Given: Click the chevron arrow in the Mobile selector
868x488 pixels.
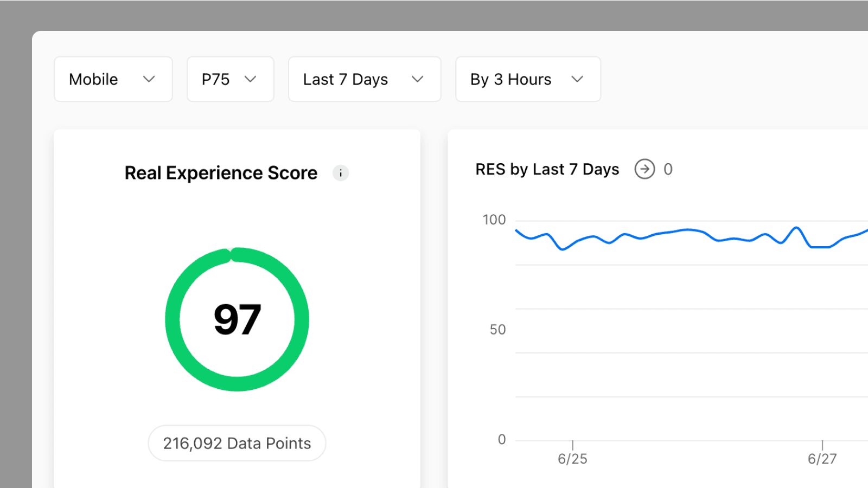Looking at the screenshot, I should coord(149,79).
